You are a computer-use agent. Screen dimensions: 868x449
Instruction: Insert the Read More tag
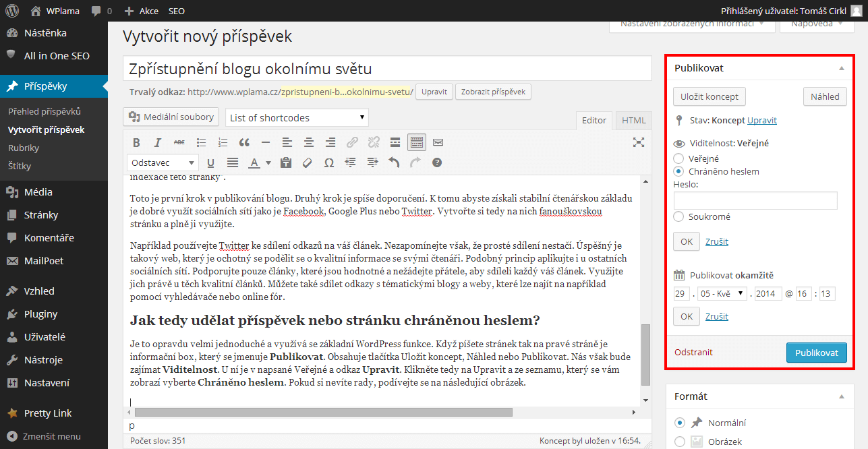[x=395, y=142]
